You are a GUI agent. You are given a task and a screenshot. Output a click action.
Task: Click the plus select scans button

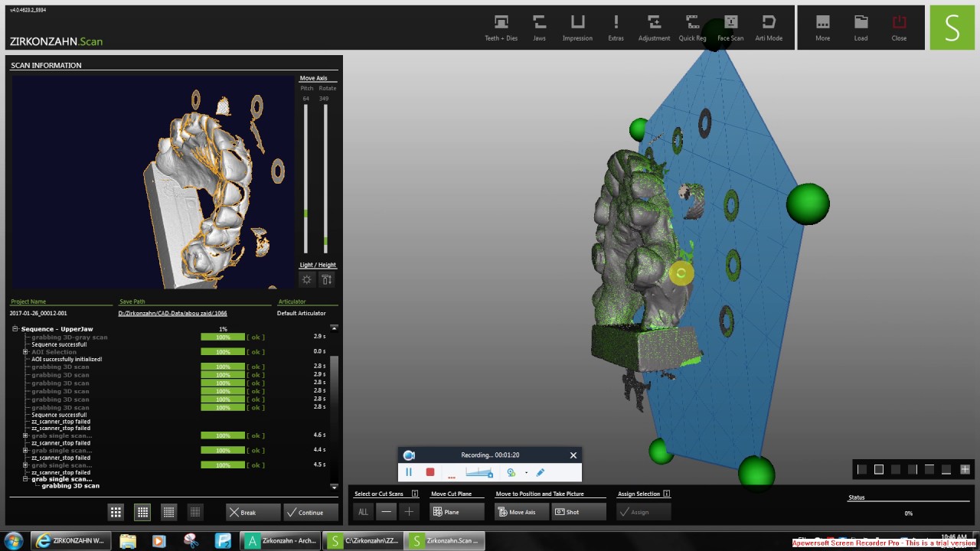tap(410, 512)
